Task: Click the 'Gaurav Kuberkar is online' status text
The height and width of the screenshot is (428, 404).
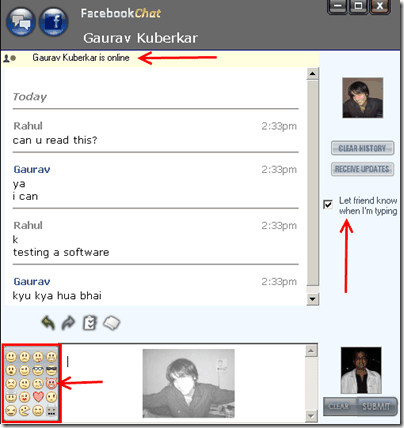Action: click(x=81, y=58)
